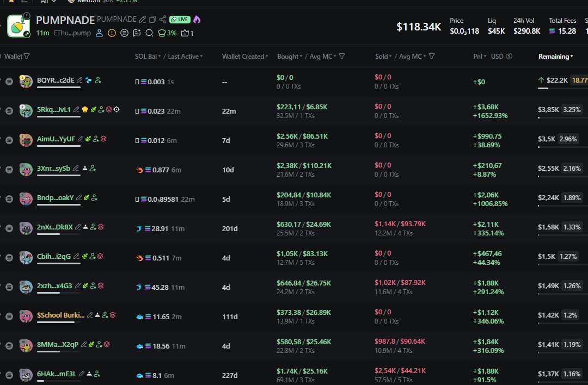Screen dimensions: 588x385
Task: Click the magnifier search icon in header
Action: [149, 33]
